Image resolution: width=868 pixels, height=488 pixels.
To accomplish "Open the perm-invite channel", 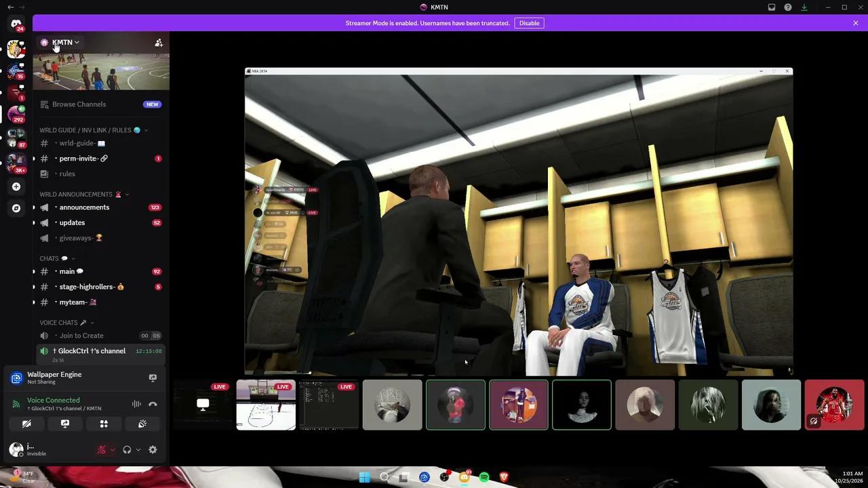I will (x=101, y=159).
